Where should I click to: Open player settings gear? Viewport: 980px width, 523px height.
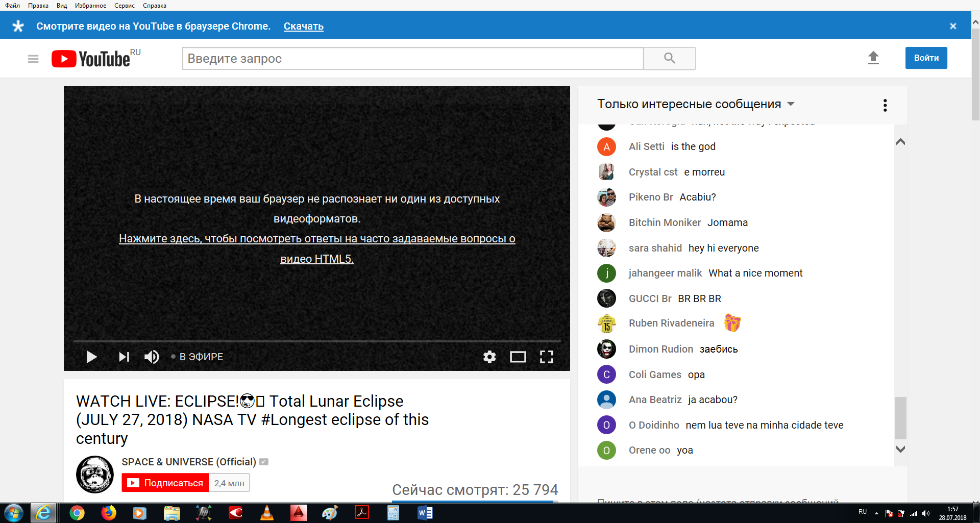click(489, 357)
